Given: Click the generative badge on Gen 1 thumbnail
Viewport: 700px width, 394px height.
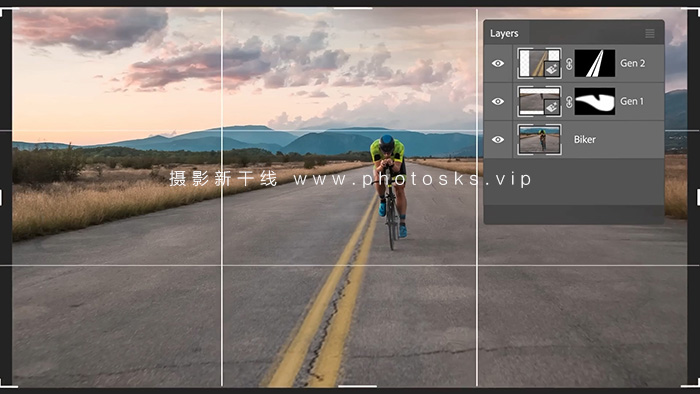Looking at the screenshot, I should (552, 107).
